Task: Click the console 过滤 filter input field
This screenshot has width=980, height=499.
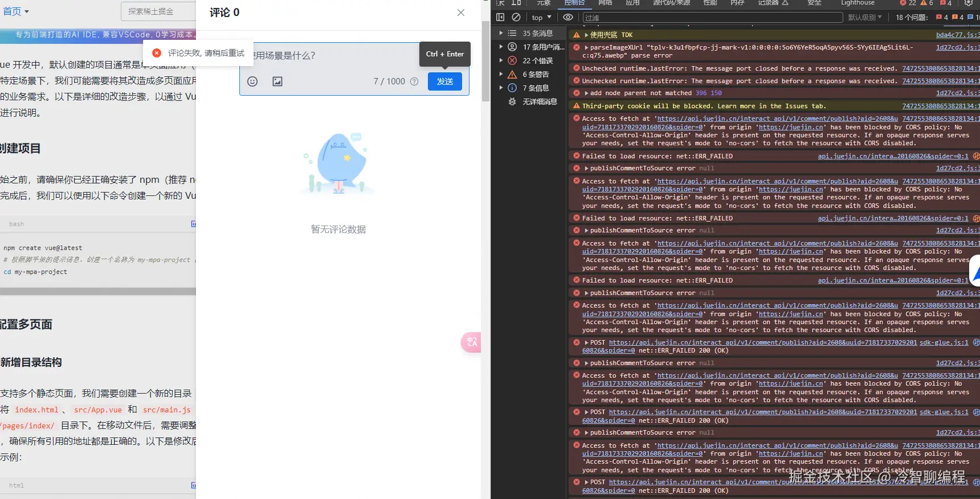Action: point(712,18)
